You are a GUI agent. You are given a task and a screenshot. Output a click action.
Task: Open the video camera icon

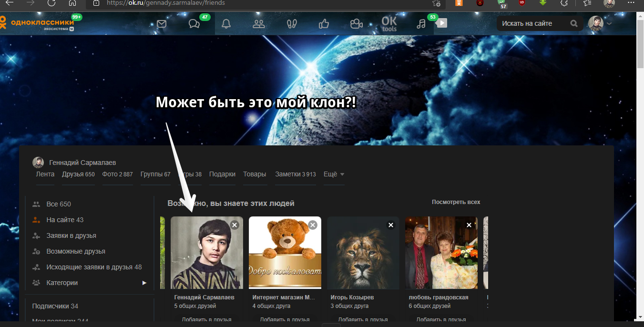(356, 24)
